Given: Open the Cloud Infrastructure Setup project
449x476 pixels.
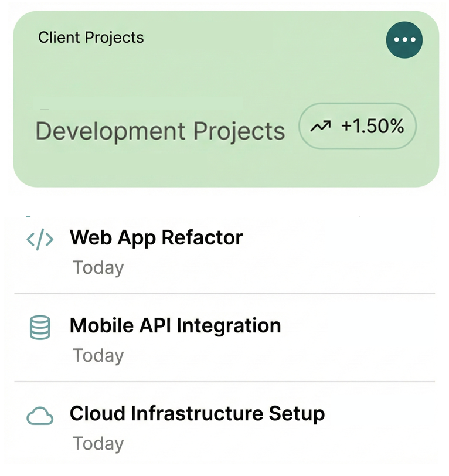Looking at the screenshot, I should tap(197, 413).
